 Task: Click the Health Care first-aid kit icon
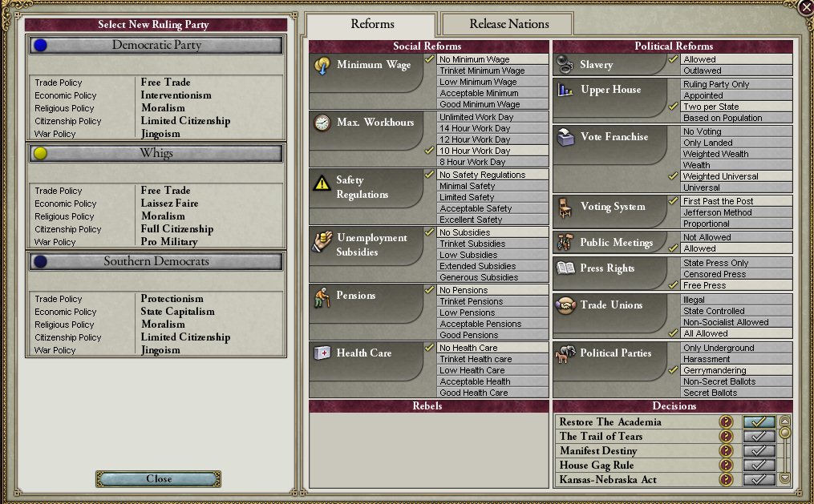[322, 353]
